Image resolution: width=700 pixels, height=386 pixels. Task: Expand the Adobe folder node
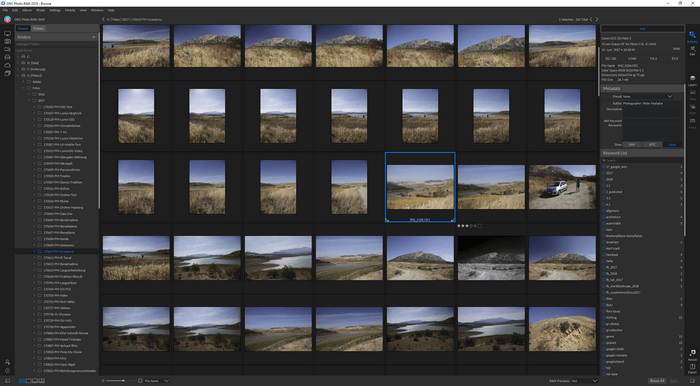(x=23, y=82)
